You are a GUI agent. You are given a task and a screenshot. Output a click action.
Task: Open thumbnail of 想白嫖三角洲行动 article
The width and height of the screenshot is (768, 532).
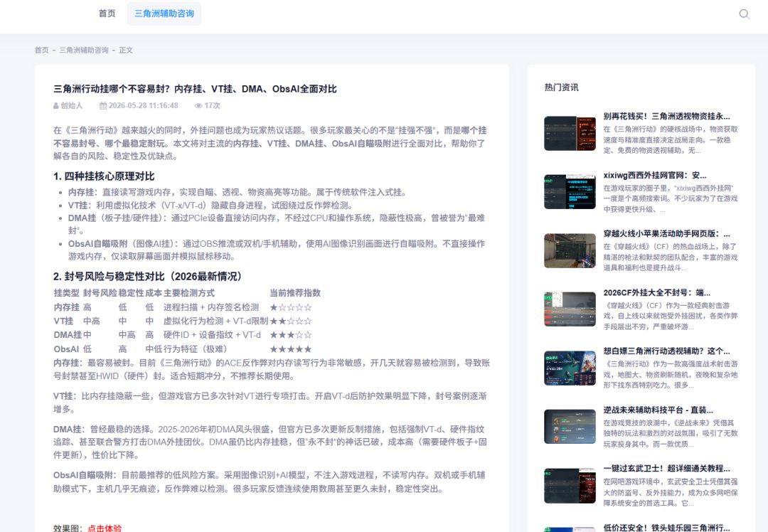(570, 368)
